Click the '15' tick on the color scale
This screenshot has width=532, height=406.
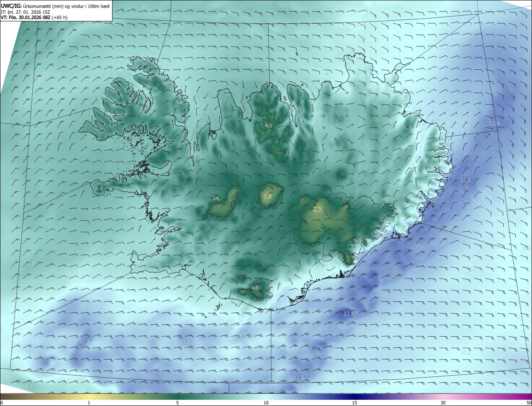[355, 403]
